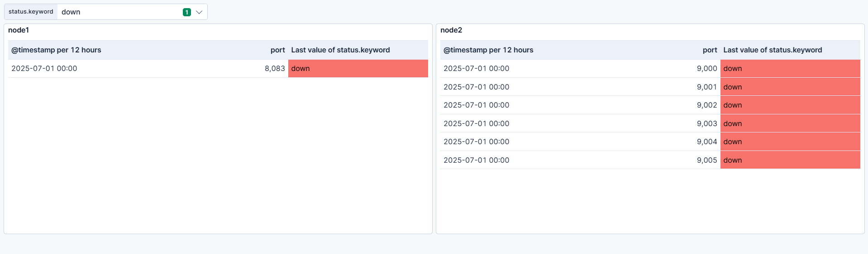Select the @timestamp column header in node2
The width and height of the screenshot is (868, 254).
[x=488, y=50]
